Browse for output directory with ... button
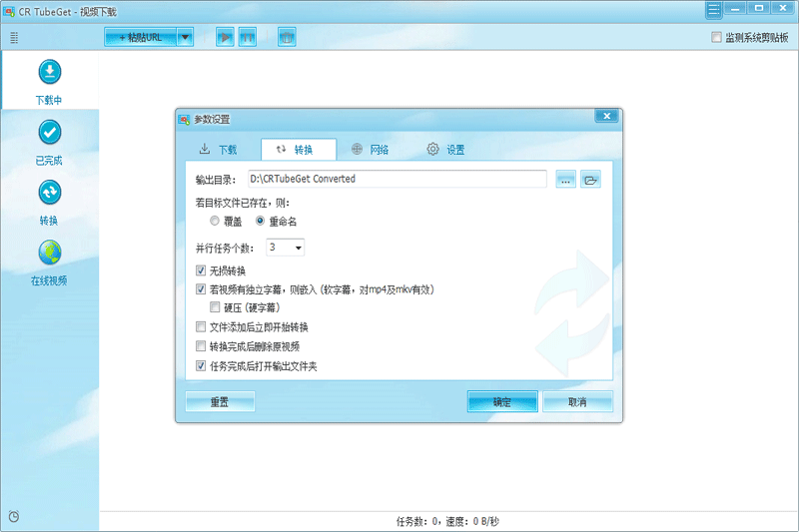Image resolution: width=799 pixels, height=532 pixels. [x=565, y=180]
